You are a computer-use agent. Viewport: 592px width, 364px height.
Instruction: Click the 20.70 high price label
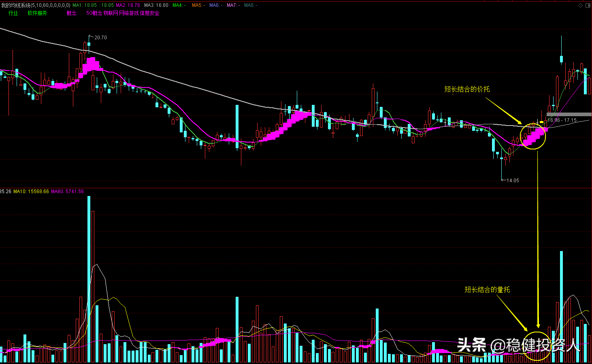[100, 38]
